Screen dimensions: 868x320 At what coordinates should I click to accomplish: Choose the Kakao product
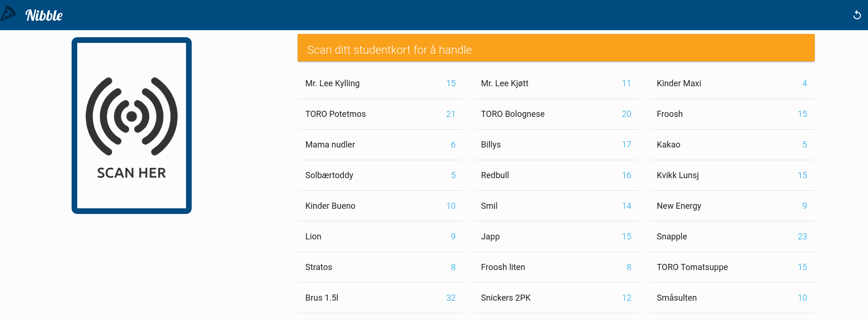point(732,145)
